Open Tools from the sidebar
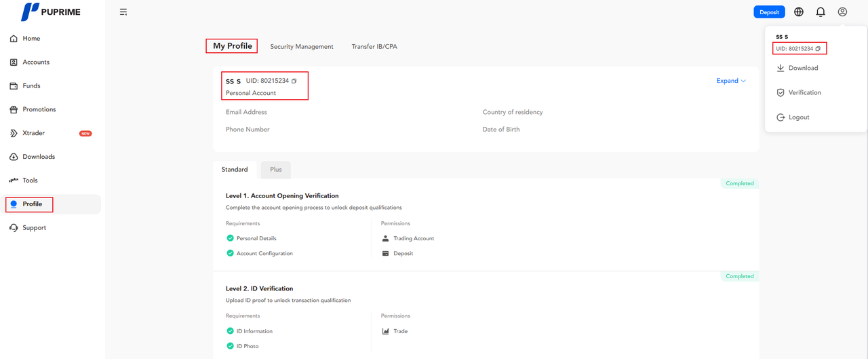This screenshot has height=359, width=868. click(30, 181)
